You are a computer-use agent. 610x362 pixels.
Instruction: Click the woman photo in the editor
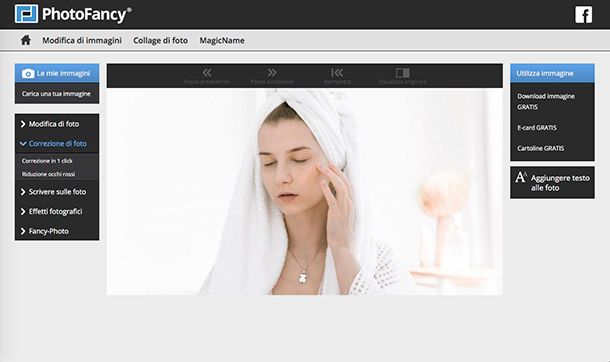coord(305,192)
